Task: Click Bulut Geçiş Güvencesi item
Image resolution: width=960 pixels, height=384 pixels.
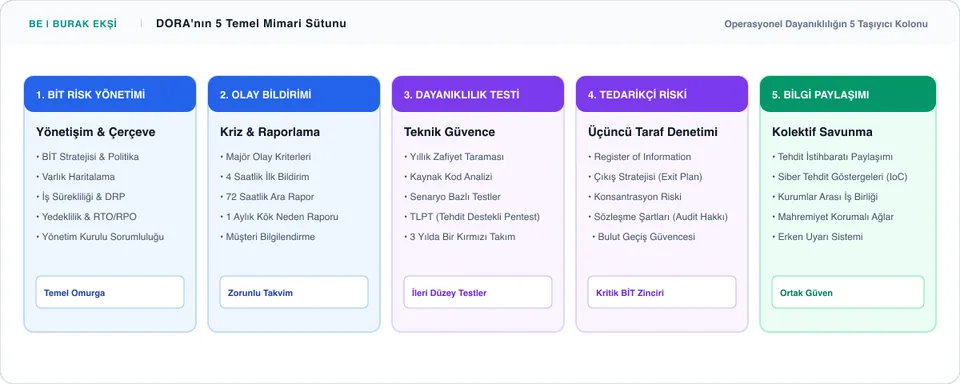Action: (643, 237)
